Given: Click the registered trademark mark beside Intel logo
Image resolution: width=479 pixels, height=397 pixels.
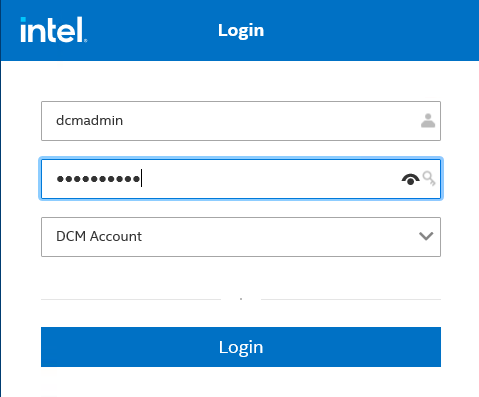Looking at the screenshot, I should [85, 41].
